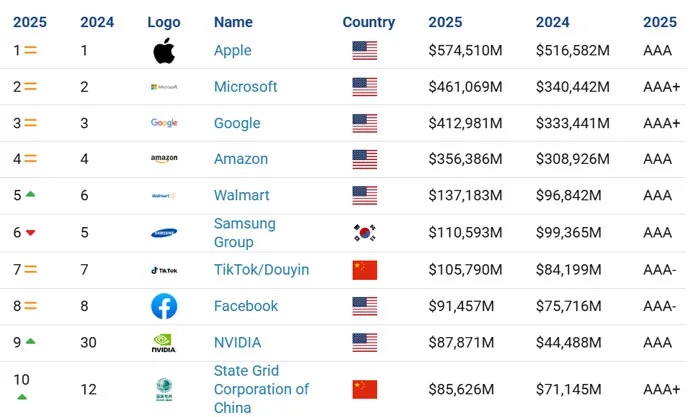This screenshot has height=417, width=700.
Task: Click the Country column header
Action: (369, 22)
